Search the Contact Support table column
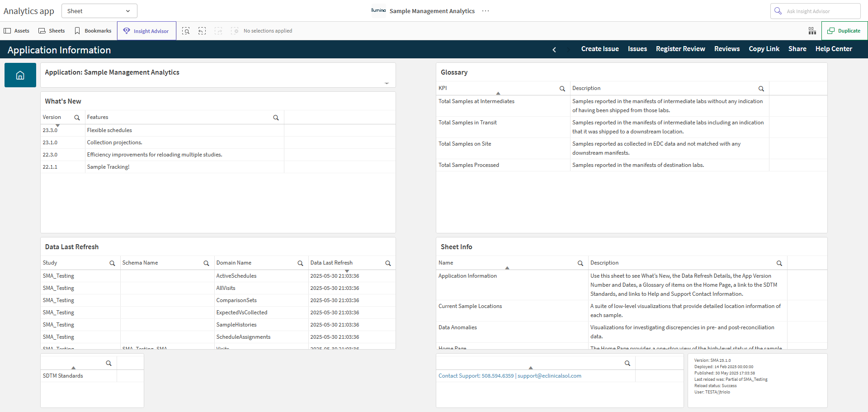Image resolution: width=868 pixels, height=412 pixels. [627, 363]
